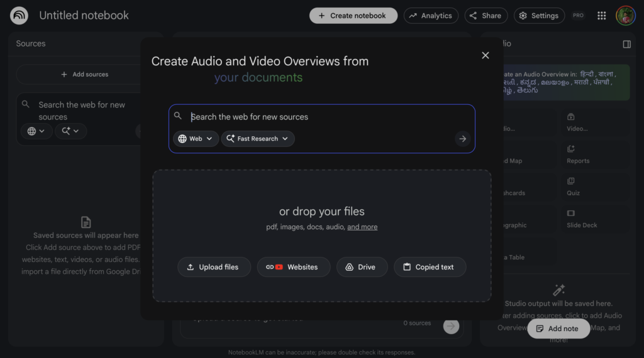The height and width of the screenshot is (358, 644).
Task: Select the Video Overview tile
Action: pyautogui.click(x=595, y=122)
